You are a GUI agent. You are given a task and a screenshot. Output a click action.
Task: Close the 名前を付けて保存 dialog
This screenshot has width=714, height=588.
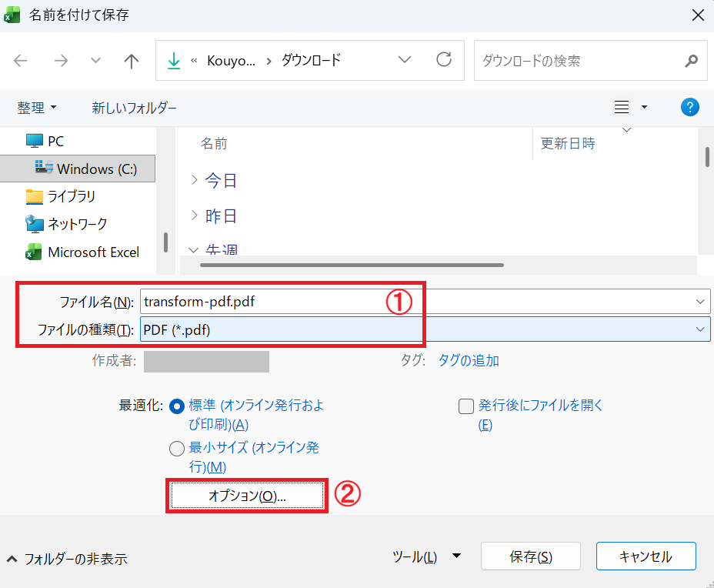[698, 15]
